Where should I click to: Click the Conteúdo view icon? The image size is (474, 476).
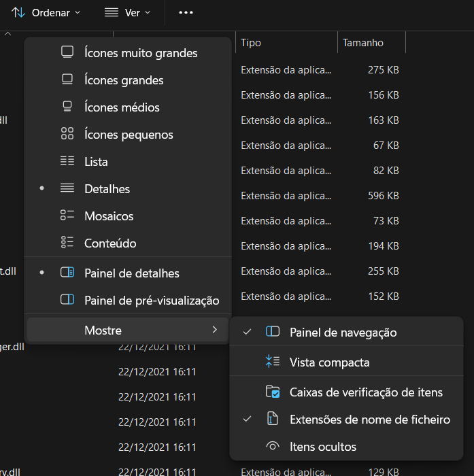click(67, 243)
